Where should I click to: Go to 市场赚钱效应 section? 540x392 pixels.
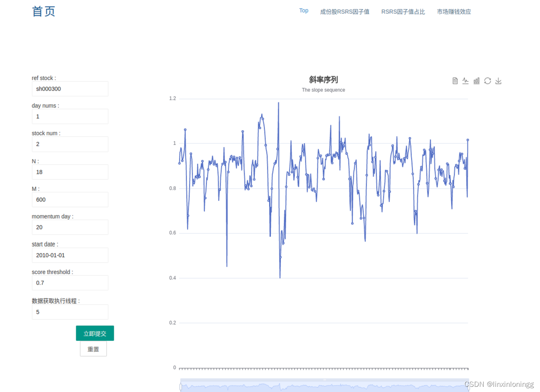pyautogui.click(x=454, y=12)
